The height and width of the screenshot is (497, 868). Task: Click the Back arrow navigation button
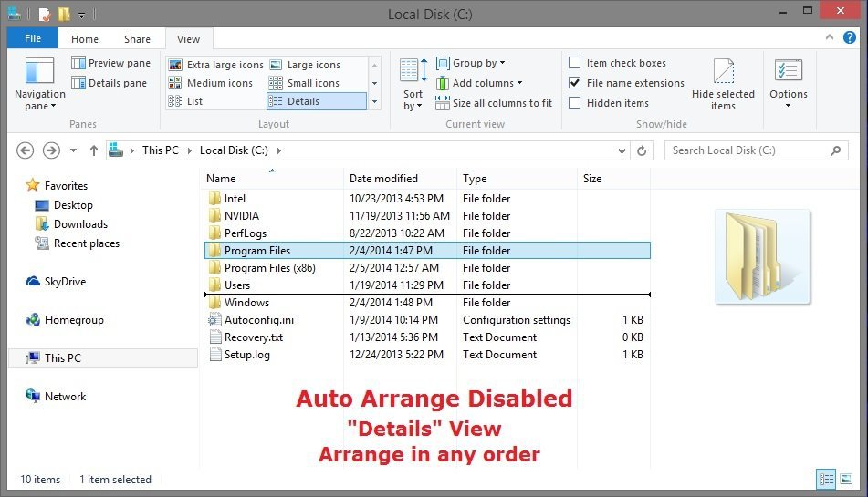click(26, 150)
